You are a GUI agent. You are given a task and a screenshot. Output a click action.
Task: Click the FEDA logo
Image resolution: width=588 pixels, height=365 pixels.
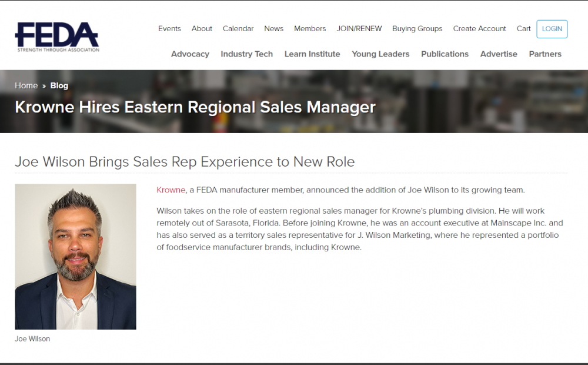pos(57,37)
